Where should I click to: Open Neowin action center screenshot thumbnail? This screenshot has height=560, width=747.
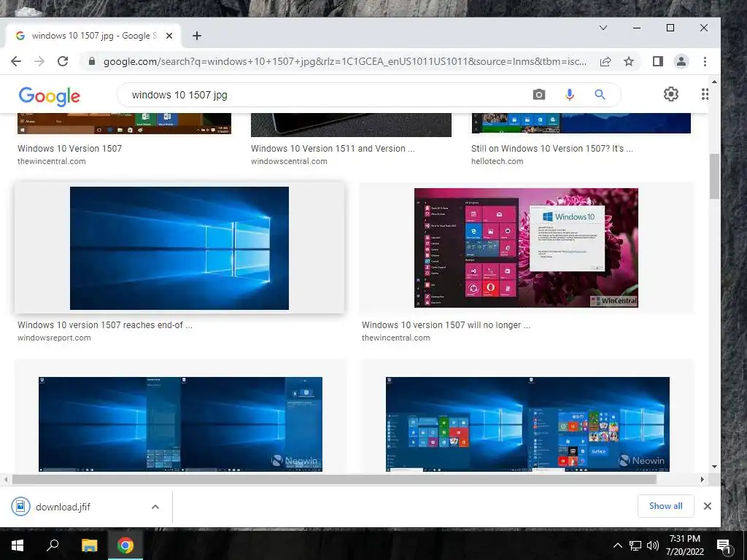click(x=180, y=424)
